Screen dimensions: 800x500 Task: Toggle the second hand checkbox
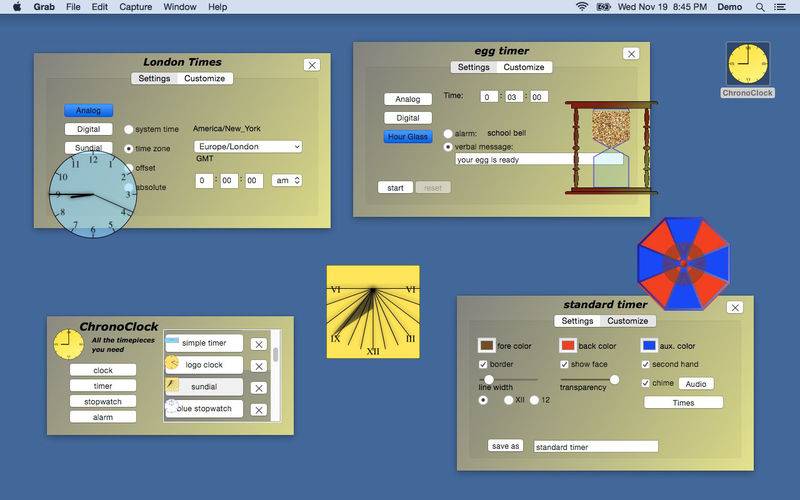[645, 364]
